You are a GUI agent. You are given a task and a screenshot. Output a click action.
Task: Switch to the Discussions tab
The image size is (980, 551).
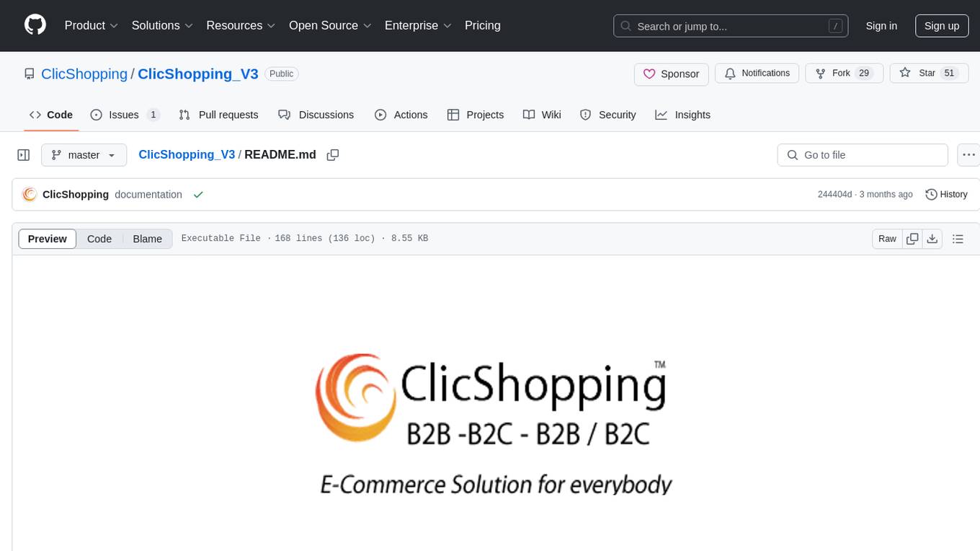pyautogui.click(x=316, y=115)
